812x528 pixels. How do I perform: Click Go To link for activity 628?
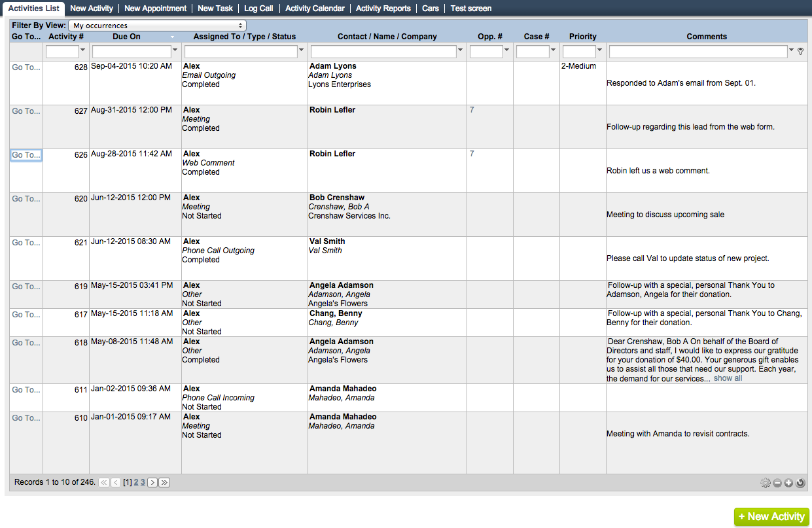[x=26, y=67]
